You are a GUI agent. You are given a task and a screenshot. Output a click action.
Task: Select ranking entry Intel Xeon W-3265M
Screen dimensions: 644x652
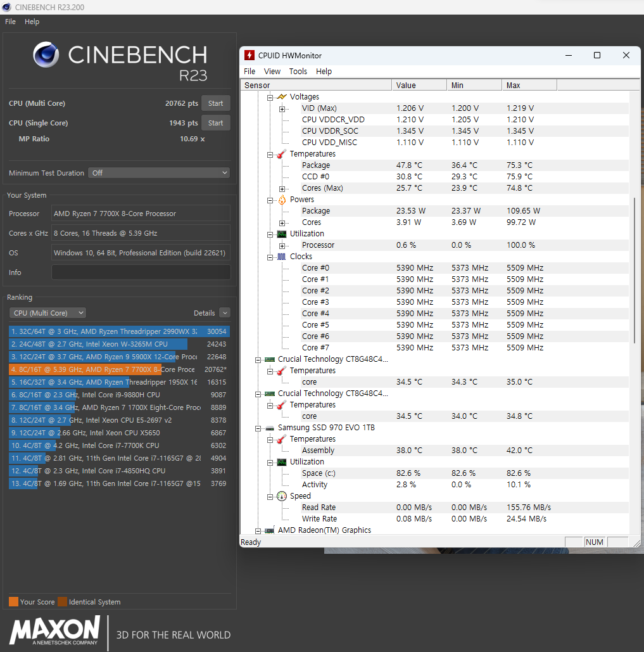[x=119, y=344]
